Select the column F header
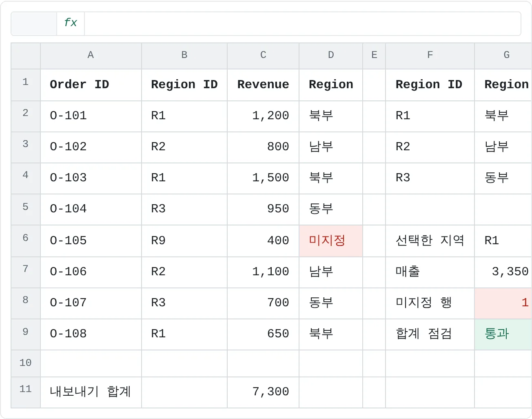 pyautogui.click(x=430, y=56)
